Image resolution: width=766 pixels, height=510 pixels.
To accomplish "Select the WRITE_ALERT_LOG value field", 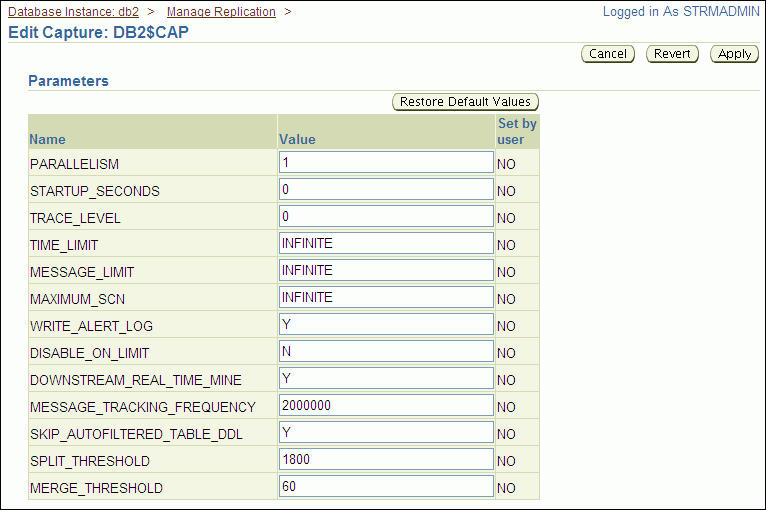I will tap(386, 324).
